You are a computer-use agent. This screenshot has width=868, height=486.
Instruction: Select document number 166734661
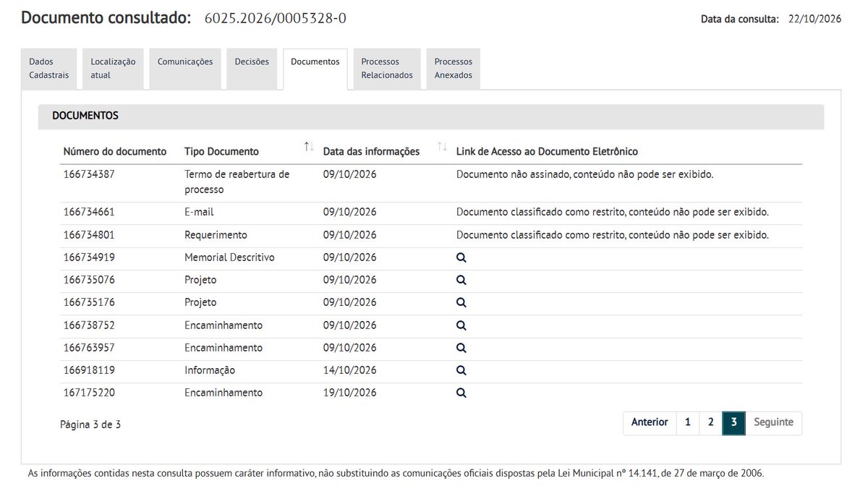[x=89, y=213]
